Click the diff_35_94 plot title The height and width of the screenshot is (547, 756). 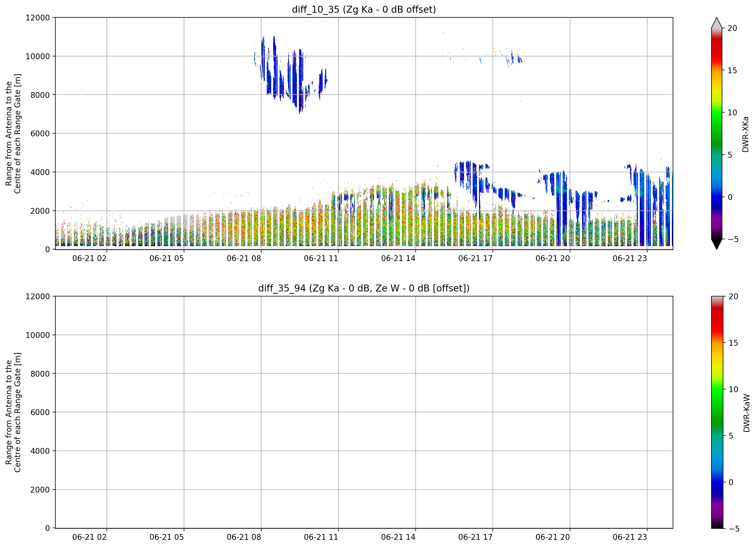(364, 288)
